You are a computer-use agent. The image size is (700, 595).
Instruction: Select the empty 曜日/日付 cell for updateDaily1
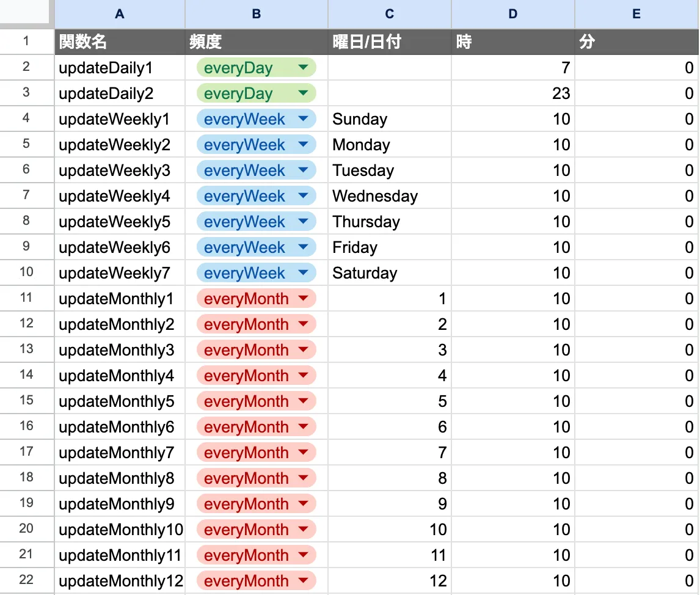[x=390, y=68]
